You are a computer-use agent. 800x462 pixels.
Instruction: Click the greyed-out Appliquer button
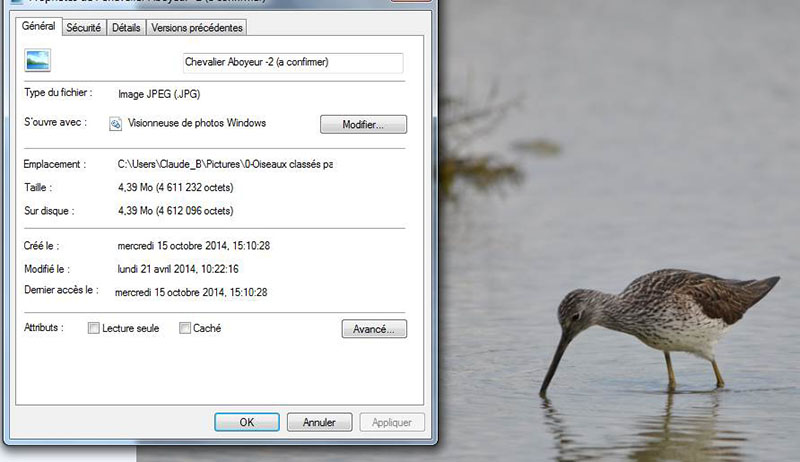click(392, 422)
